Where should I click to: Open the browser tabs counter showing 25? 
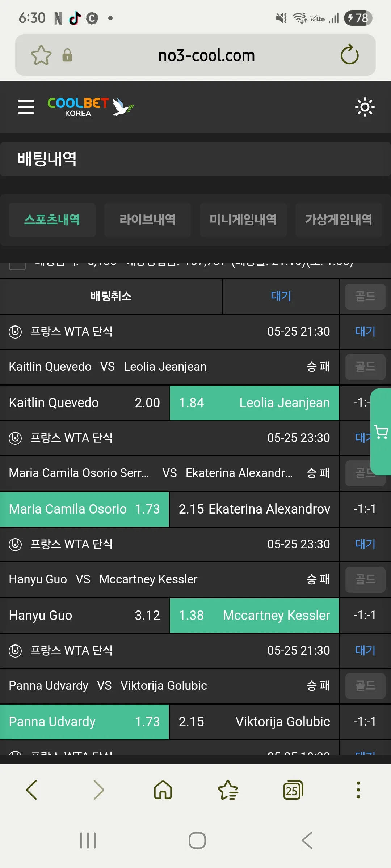point(293,790)
